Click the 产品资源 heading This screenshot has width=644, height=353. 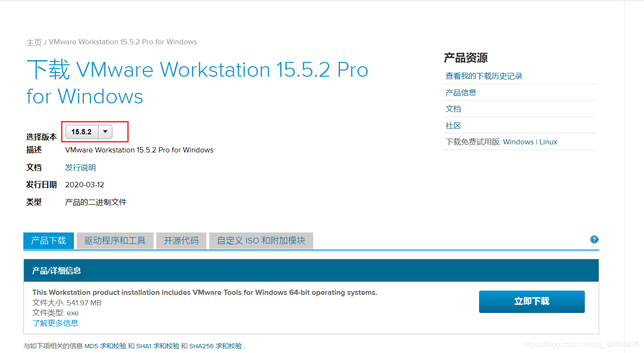(466, 58)
